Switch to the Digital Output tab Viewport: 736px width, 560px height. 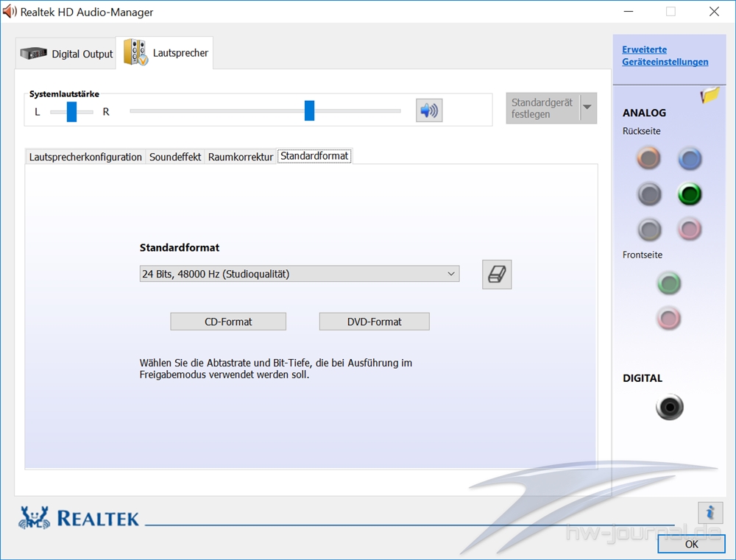coord(66,54)
